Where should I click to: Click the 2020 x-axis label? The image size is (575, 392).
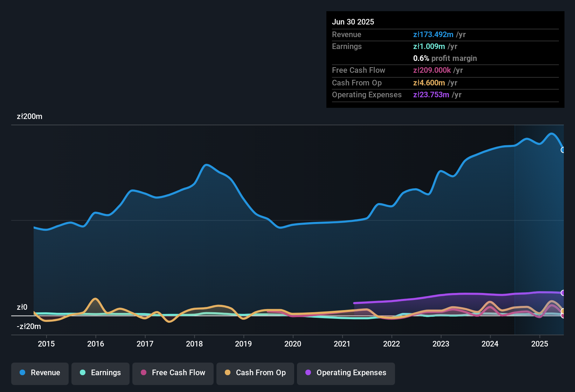pyautogui.click(x=293, y=344)
